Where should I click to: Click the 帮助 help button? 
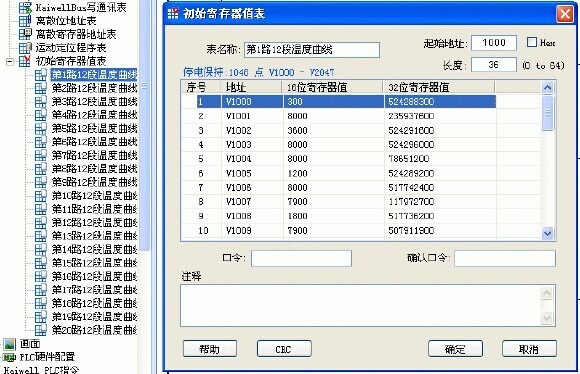click(x=210, y=349)
